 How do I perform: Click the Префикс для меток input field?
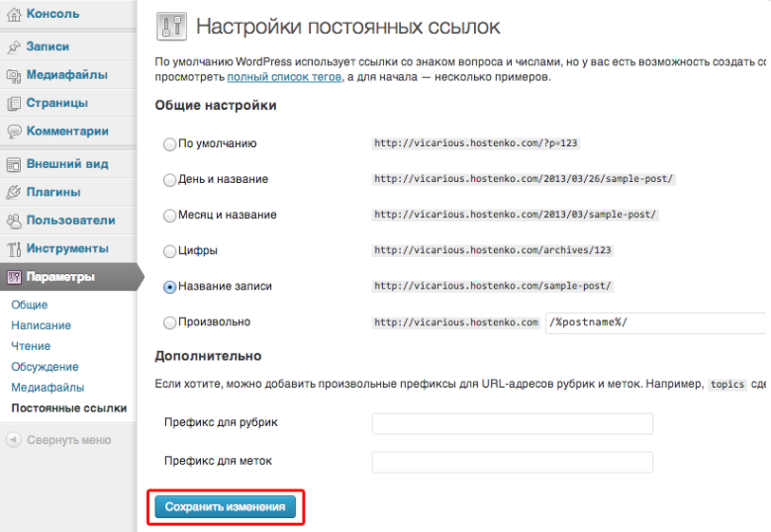[x=513, y=462]
